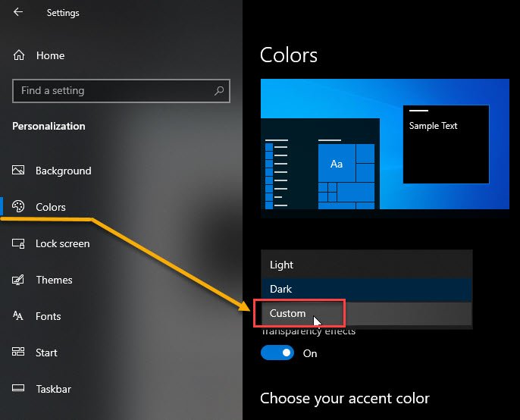The image size is (520, 420).
Task: Click the Background picture icon
Action: point(18,170)
